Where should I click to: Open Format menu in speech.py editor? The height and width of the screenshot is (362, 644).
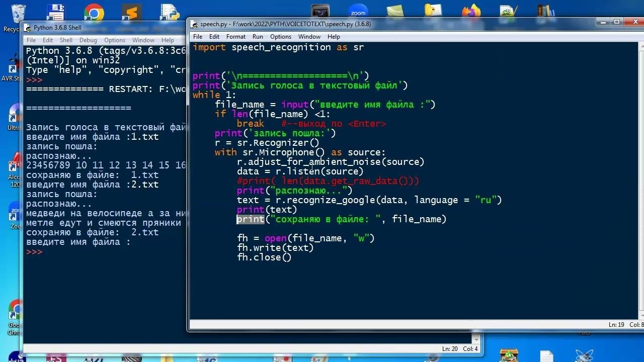(236, 37)
